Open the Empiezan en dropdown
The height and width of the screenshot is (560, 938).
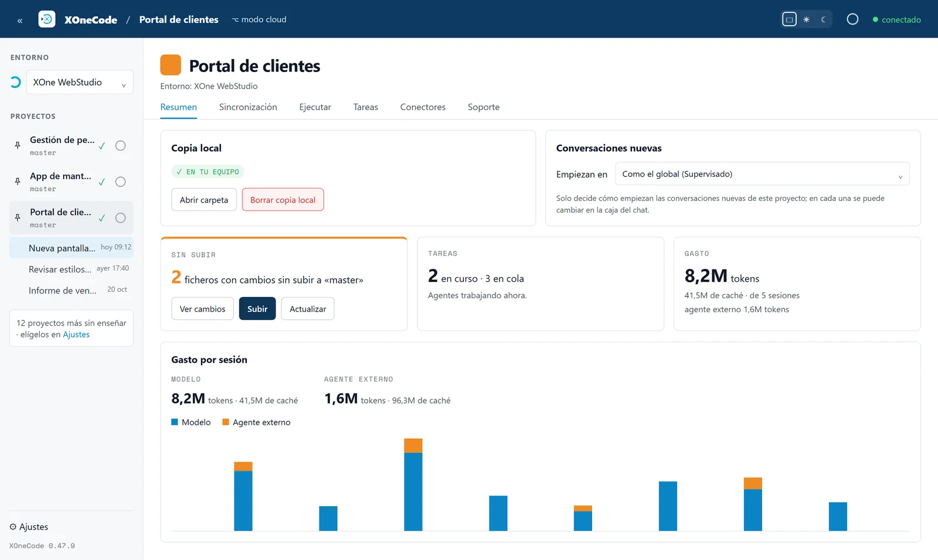(x=762, y=174)
